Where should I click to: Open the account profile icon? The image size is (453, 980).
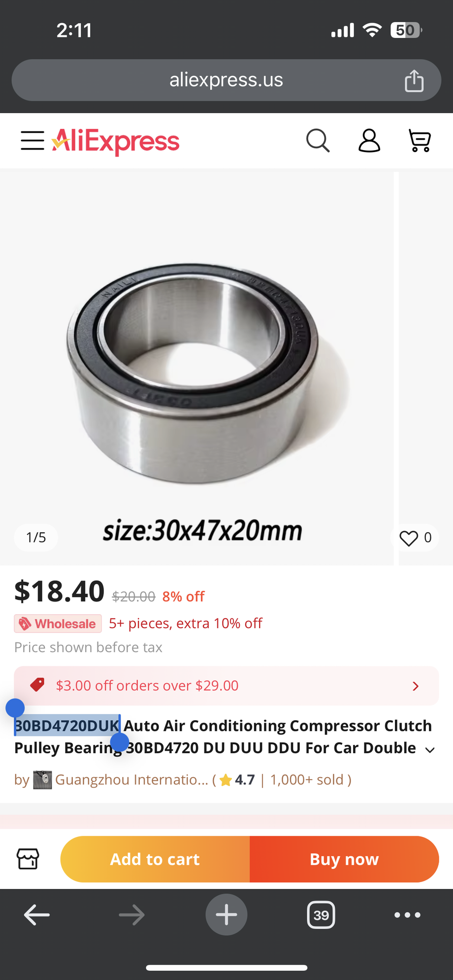click(x=369, y=141)
